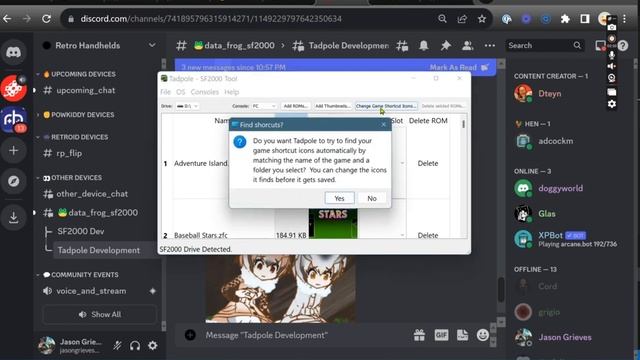The width and height of the screenshot is (640, 360).
Task: Deafen headphones toggle in user panel
Action: click(x=135, y=346)
